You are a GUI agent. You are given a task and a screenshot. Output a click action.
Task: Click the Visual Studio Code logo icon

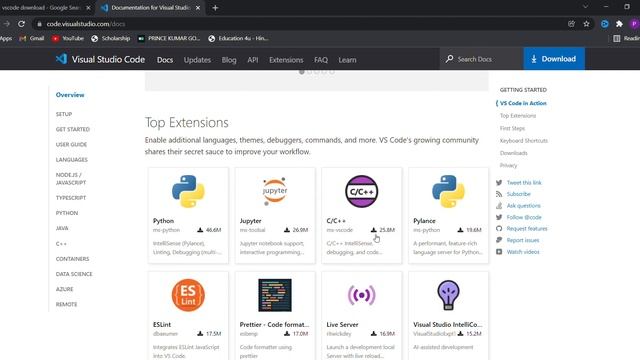[x=61, y=59]
